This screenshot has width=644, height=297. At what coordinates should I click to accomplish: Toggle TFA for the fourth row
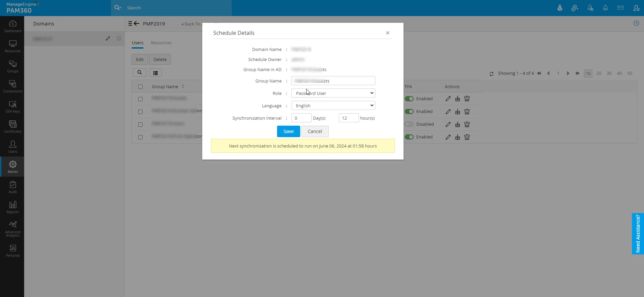(x=409, y=137)
